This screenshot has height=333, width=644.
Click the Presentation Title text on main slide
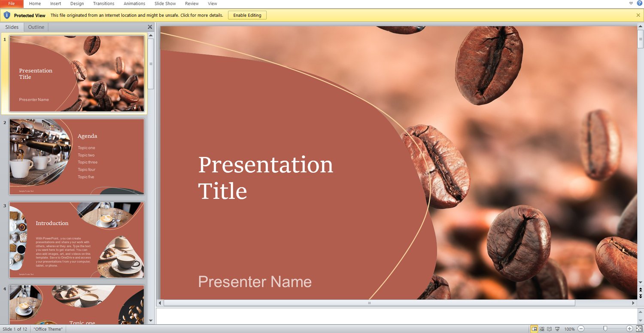tap(265, 177)
